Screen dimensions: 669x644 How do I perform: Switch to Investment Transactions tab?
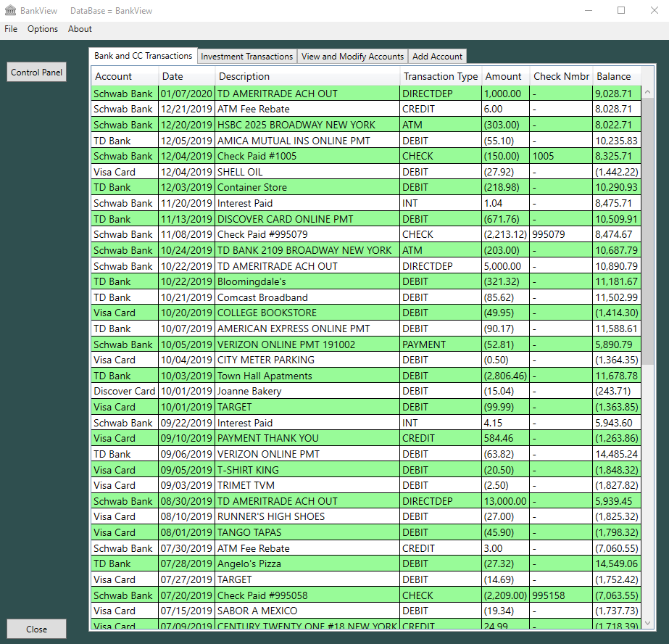246,57
